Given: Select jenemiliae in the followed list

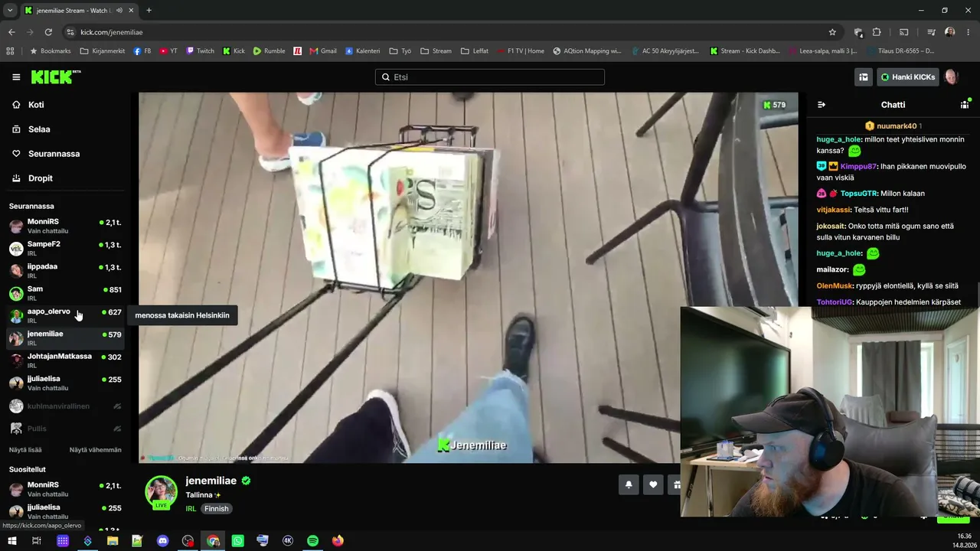Looking at the screenshot, I should (x=65, y=337).
